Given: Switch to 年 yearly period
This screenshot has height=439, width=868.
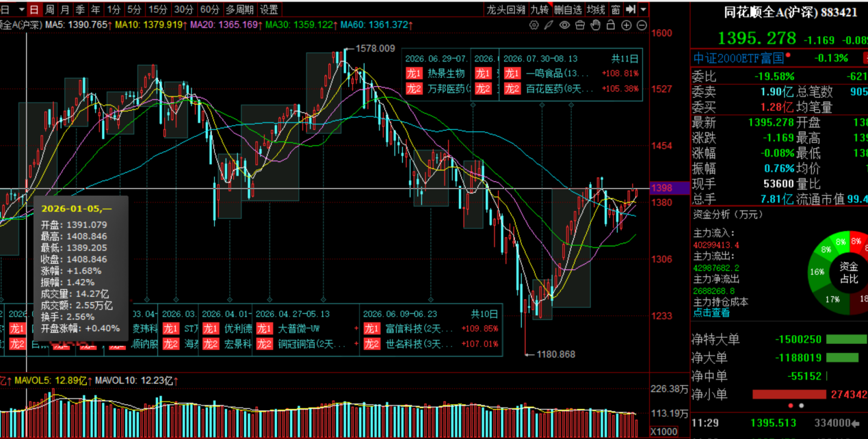Looking at the screenshot, I should (96, 10).
